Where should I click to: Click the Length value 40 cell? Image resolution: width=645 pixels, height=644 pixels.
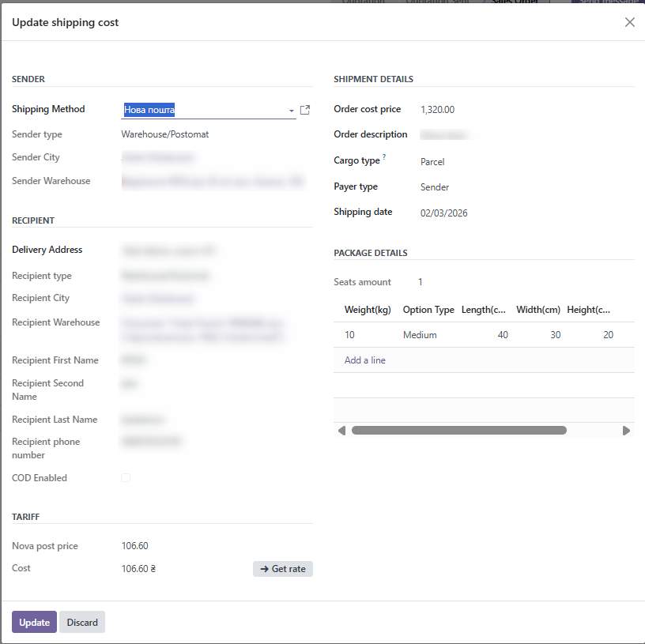502,335
